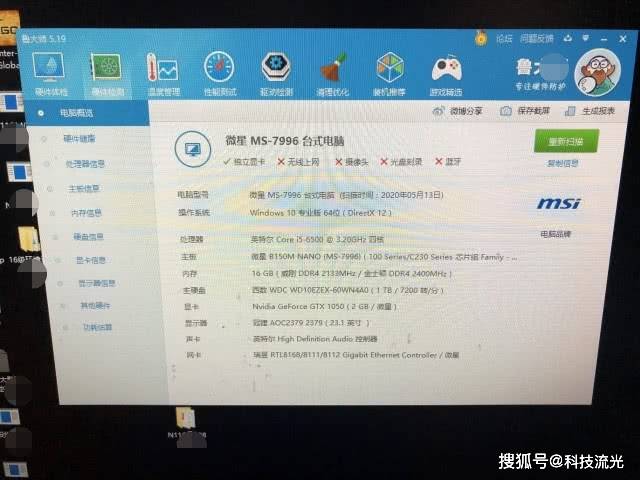Click the Windows 10 专业版 64位 value
Screen dimensions: 640x480
click(x=320, y=213)
